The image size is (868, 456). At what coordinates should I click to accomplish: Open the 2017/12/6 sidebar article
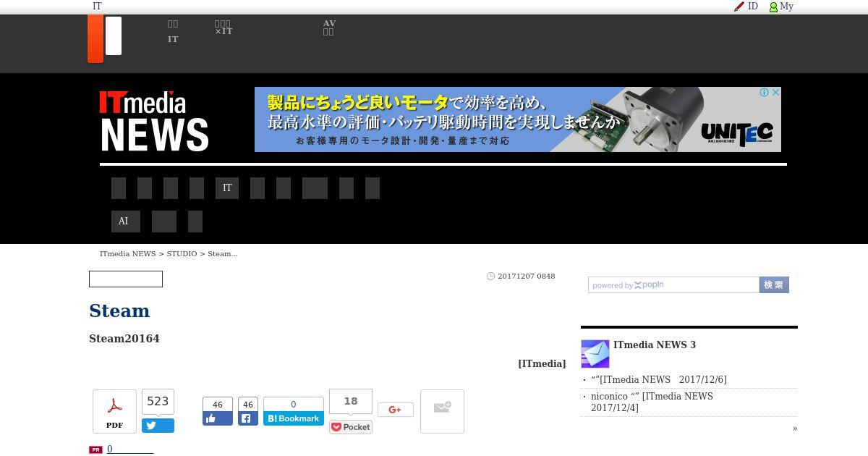[x=659, y=380]
